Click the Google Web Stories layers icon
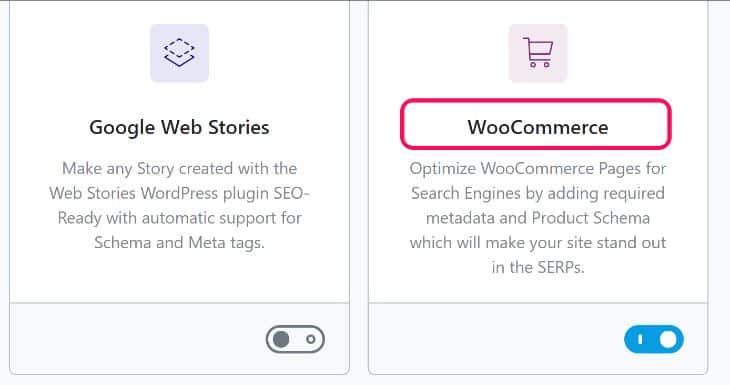The height and width of the screenshot is (385, 730). coord(179,53)
